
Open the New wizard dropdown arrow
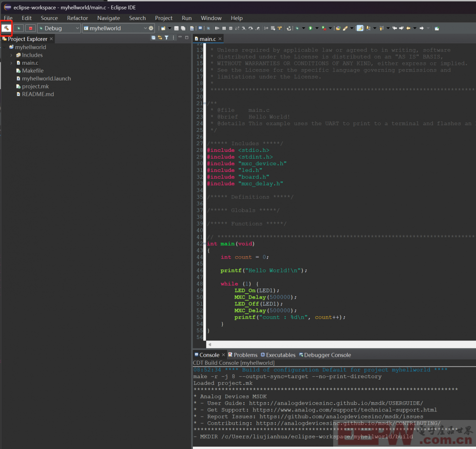[169, 28]
